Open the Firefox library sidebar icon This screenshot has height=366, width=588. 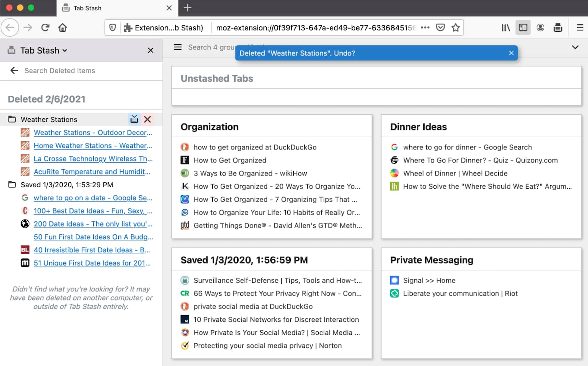[x=505, y=27]
